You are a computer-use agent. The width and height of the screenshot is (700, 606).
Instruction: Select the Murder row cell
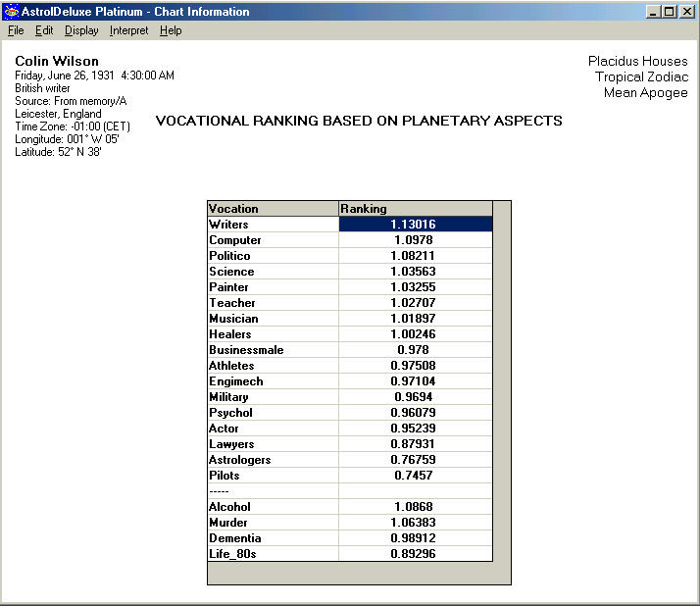(274, 522)
